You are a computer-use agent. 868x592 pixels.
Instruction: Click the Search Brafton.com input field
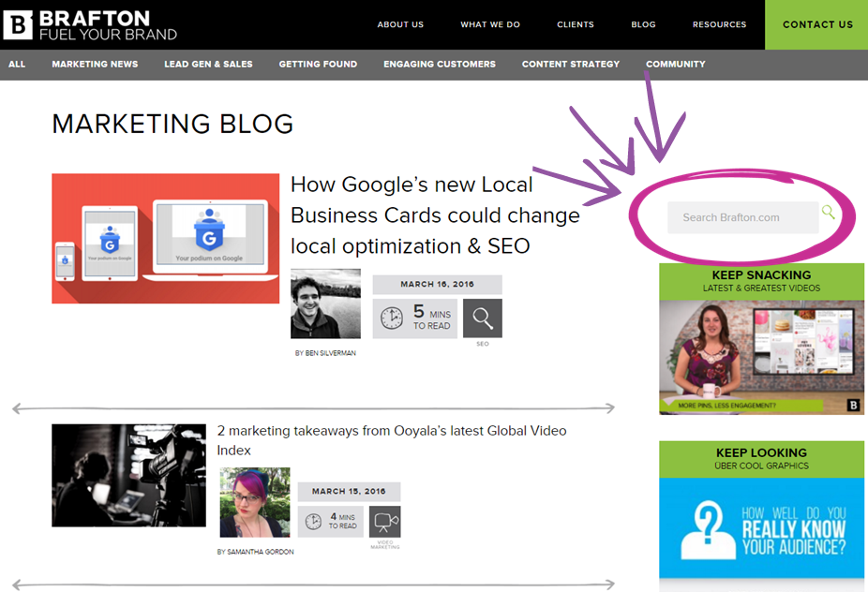coord(741,217)
